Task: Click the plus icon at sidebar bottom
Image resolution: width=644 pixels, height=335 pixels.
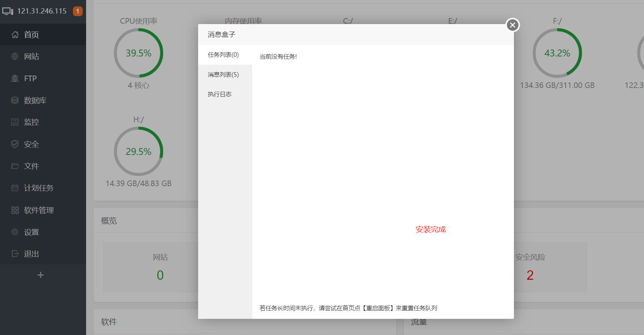Action: point(41,275)
